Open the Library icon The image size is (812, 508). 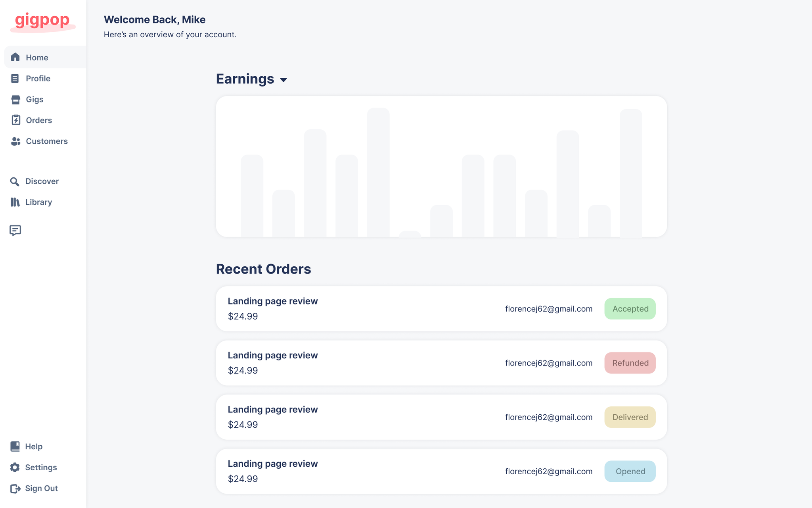(15, 202)
